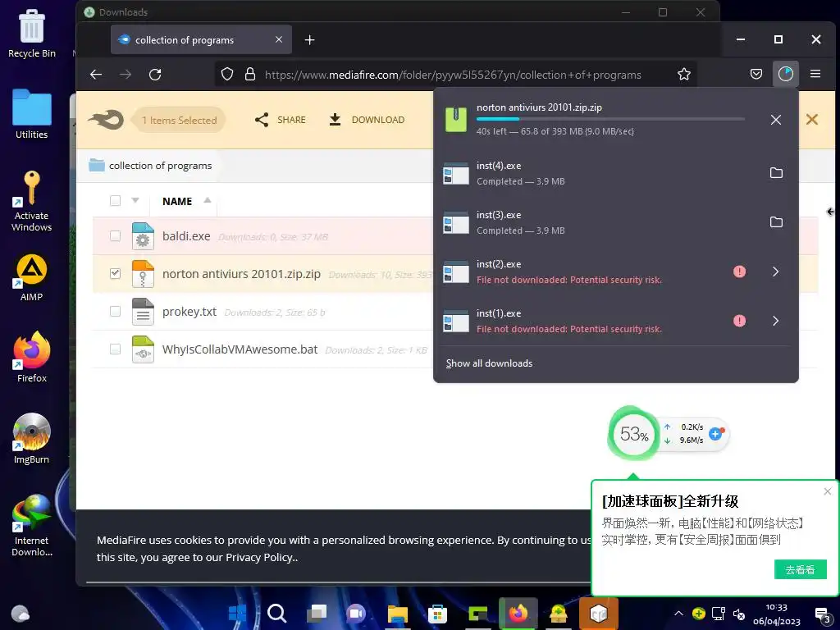840x630 pixels.
Task: Launch the Firefox desktop shortcut
Action: point(32,358)
